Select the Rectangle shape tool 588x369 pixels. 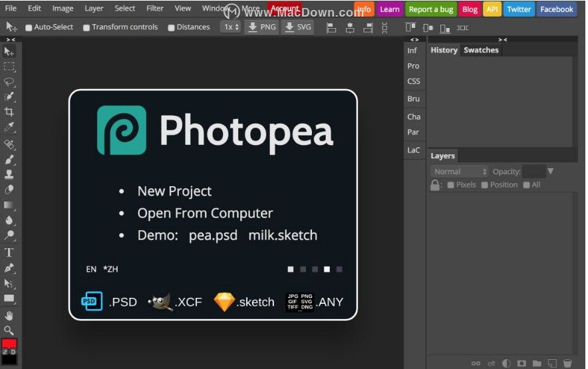pyautogui.click(x=9, y=299)
